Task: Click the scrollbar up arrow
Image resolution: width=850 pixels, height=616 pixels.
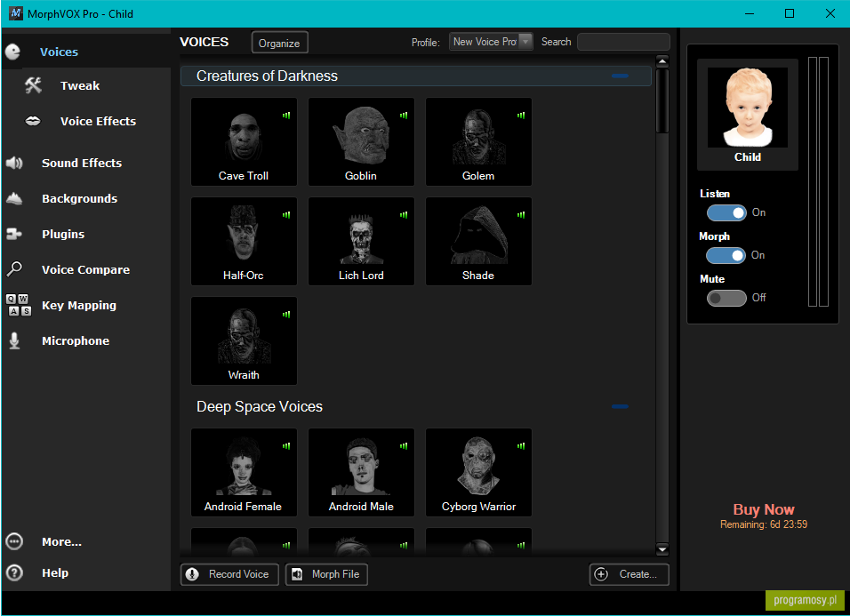Action: 662,61
